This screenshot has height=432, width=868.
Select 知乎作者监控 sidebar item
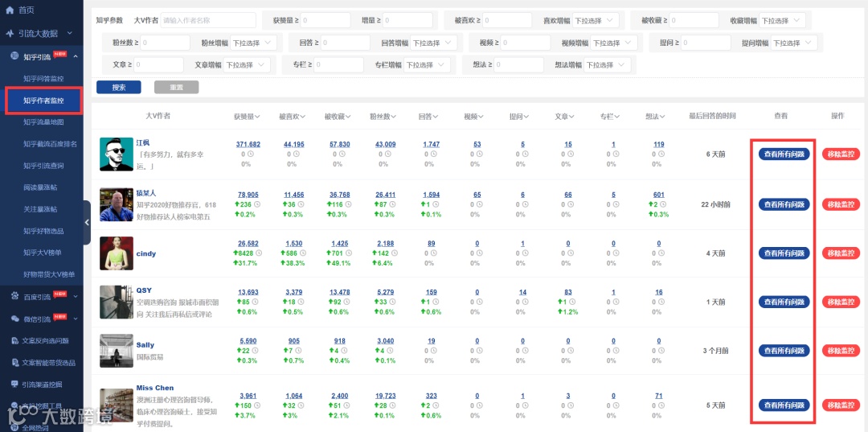[43, 101]
